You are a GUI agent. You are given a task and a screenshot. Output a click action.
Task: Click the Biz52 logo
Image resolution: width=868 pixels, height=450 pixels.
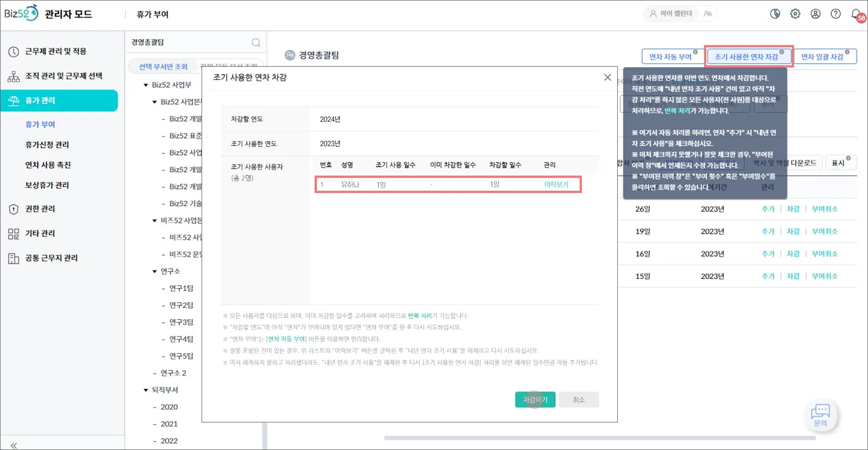point(21,13)
